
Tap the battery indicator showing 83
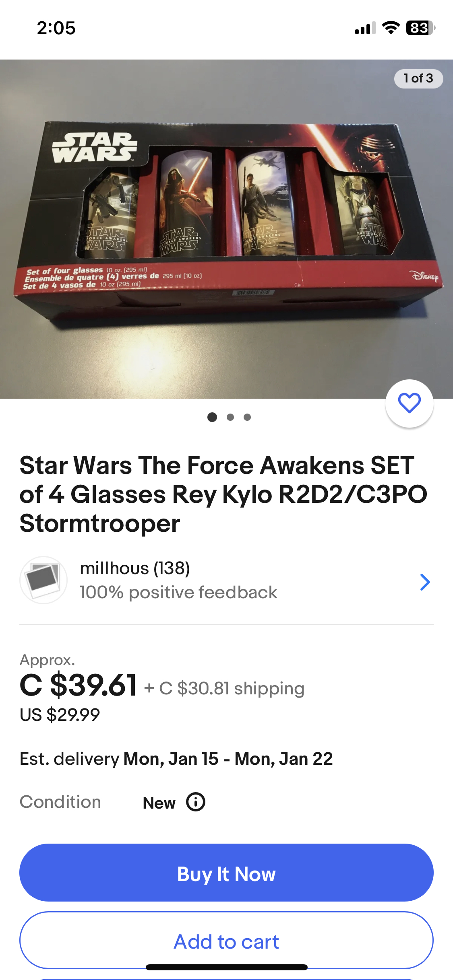click(x=421, y=28)
